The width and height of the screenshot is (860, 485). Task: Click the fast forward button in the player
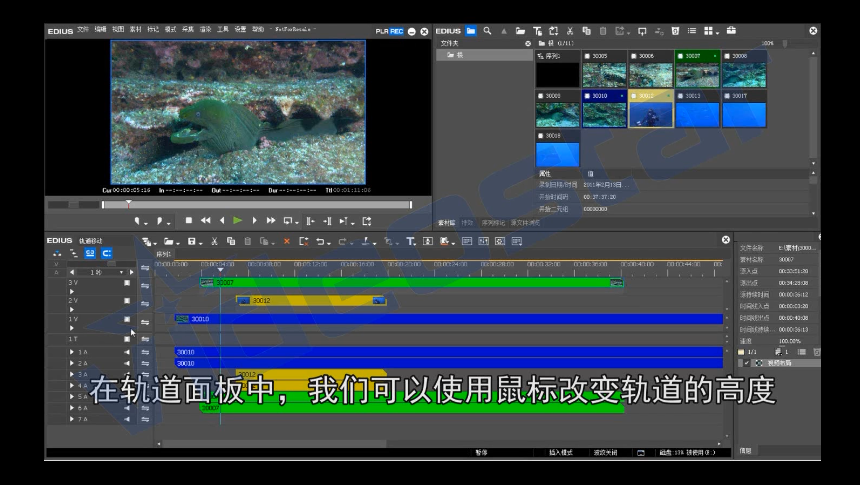pos(270,220)
